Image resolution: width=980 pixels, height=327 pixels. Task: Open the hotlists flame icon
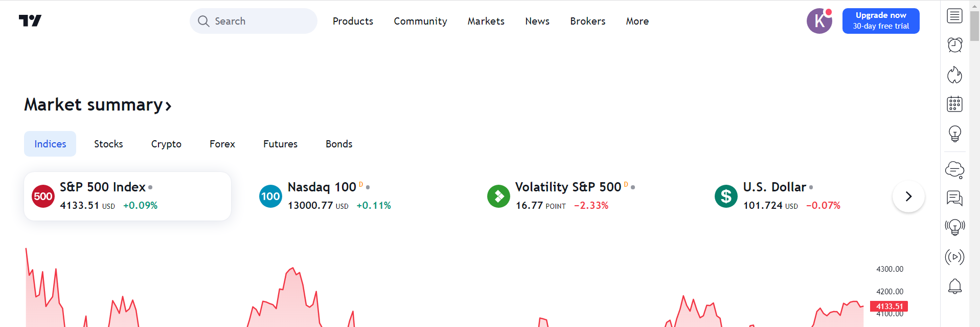tap(954, 75)
